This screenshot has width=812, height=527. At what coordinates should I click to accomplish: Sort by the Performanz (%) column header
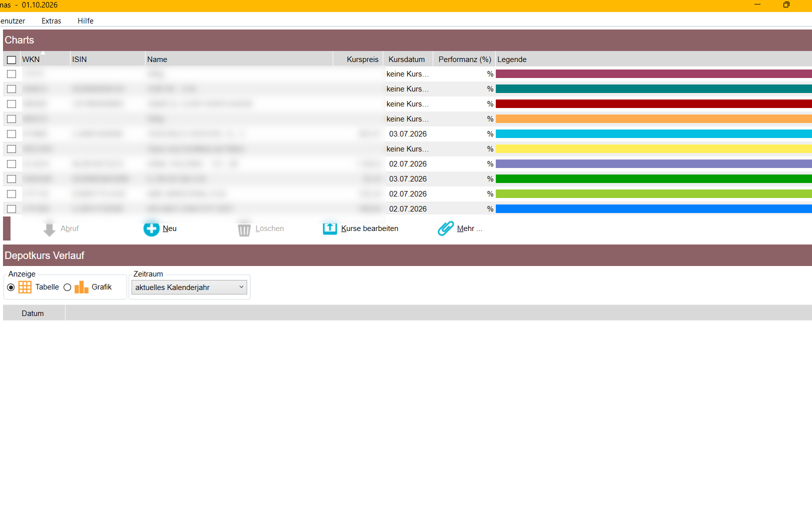[x=464, y=59]
